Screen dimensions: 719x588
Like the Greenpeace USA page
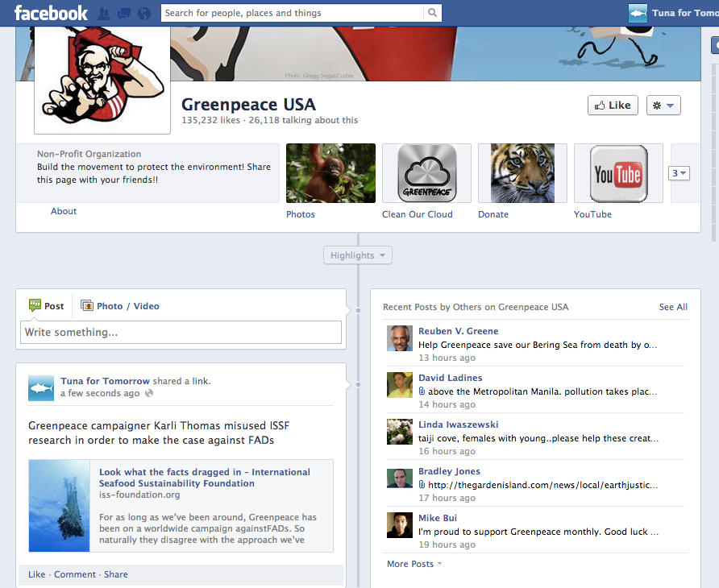pyautogui.click(x=613, y=106)
